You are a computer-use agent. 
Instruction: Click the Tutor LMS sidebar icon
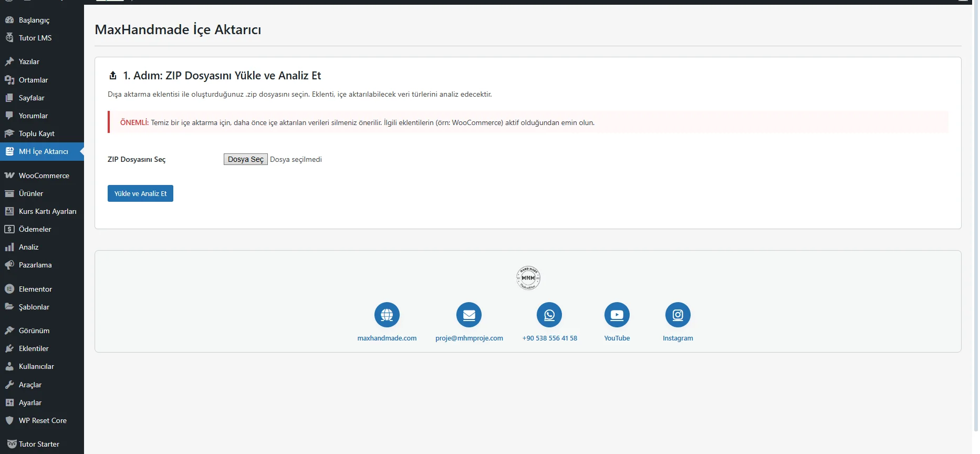9,38
